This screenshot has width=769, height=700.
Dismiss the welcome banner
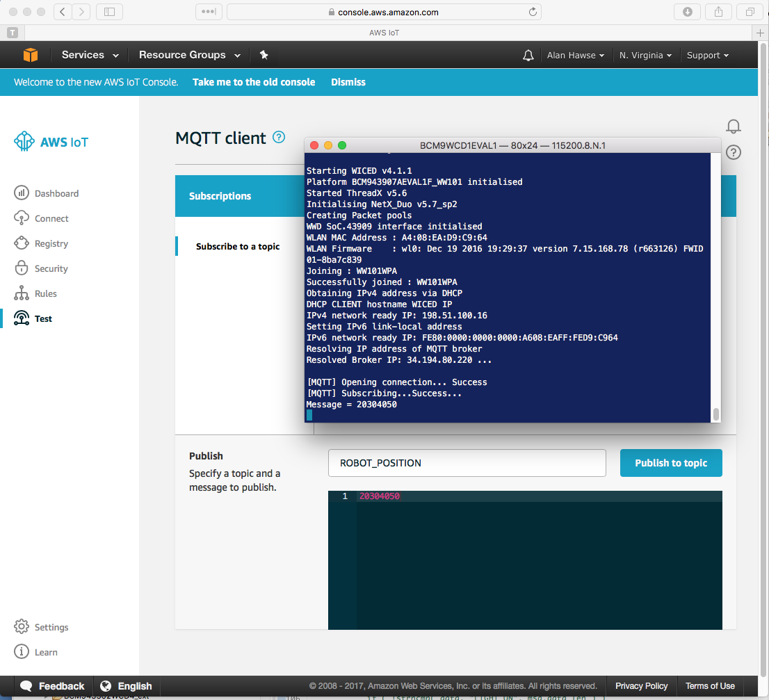[x=348, y=82]
